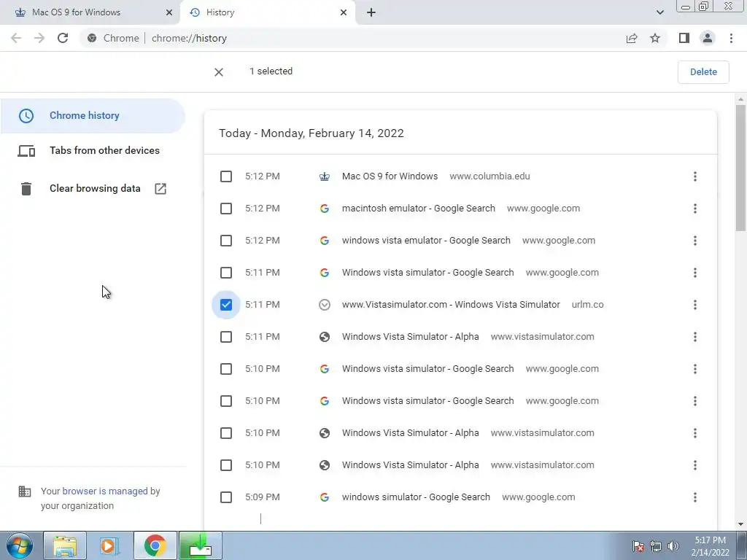Viewport: 747px width, 560px height.
Task: Click the volume speaker tray icon
Action: tap(673, 546)
